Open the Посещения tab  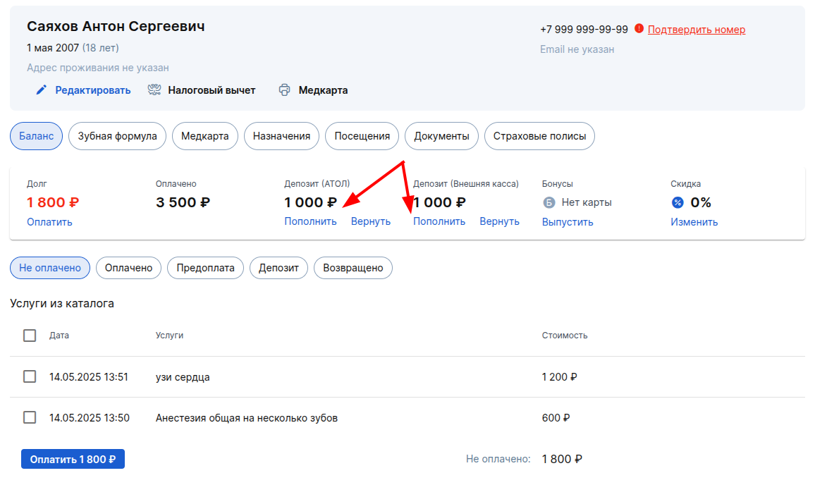362,136
